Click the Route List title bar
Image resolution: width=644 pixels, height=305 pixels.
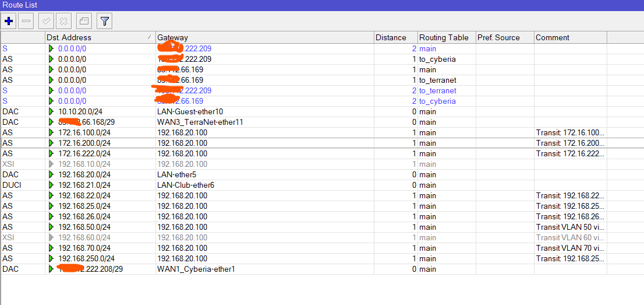point(322,5)
